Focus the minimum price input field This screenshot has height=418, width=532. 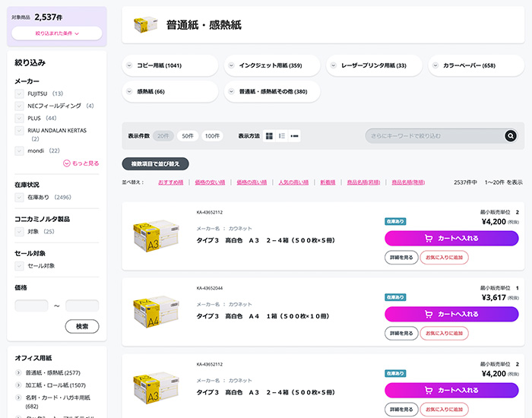coord(31,306)
